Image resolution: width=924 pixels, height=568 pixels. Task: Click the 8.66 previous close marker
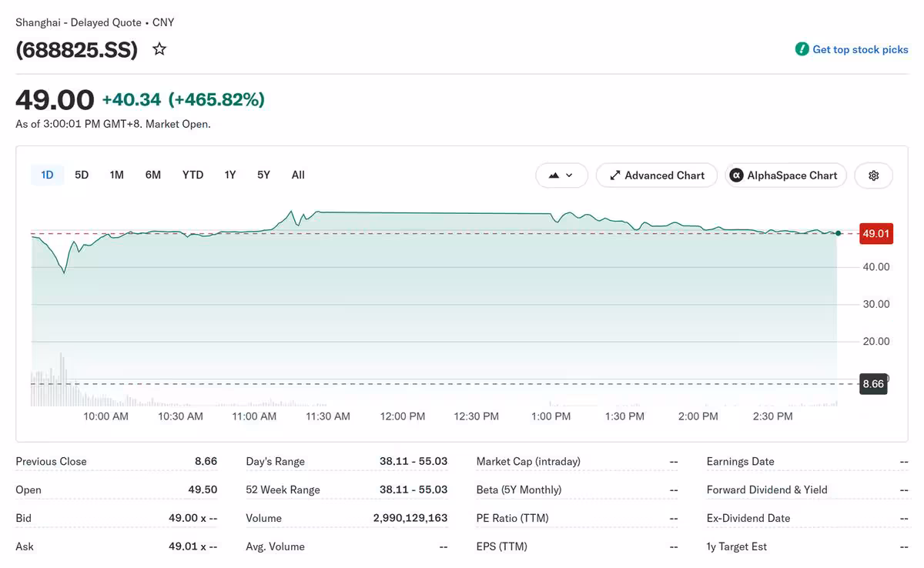(x=873, y=384)
